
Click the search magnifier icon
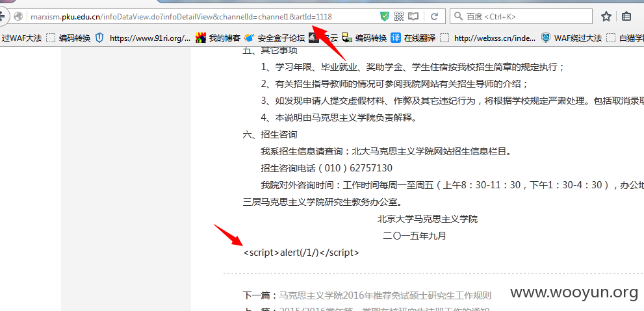tap(458, 16)
